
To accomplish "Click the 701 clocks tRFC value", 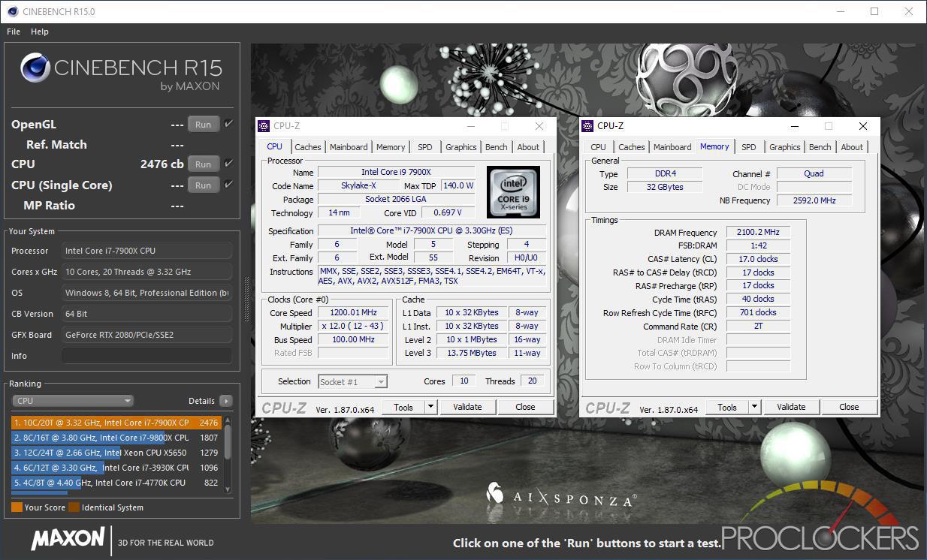I will pos(759,313).
